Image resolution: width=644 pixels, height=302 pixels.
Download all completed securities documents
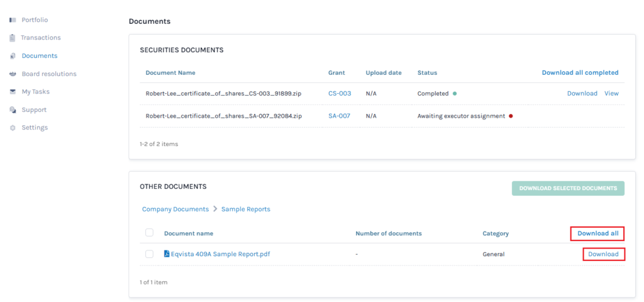point(580,73)
